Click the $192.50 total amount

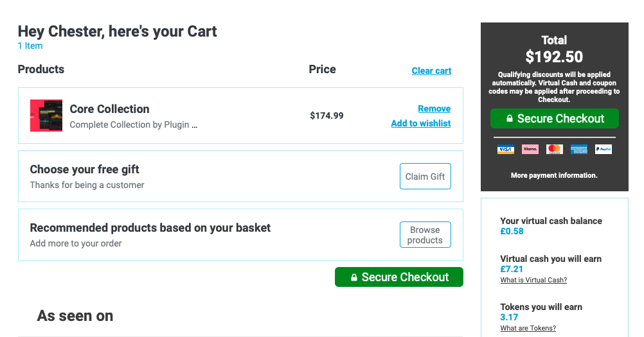(554, 56)
